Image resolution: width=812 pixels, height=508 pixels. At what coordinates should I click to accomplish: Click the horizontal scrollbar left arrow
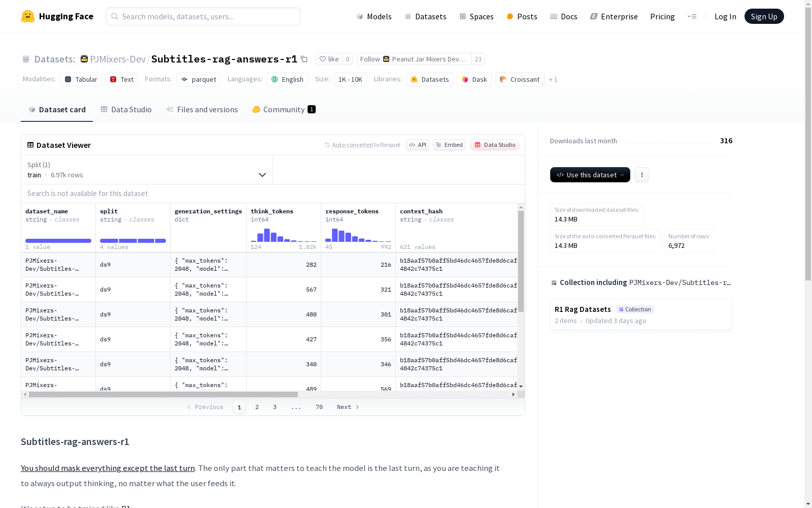pyautogui.click(x=25, y=394)
